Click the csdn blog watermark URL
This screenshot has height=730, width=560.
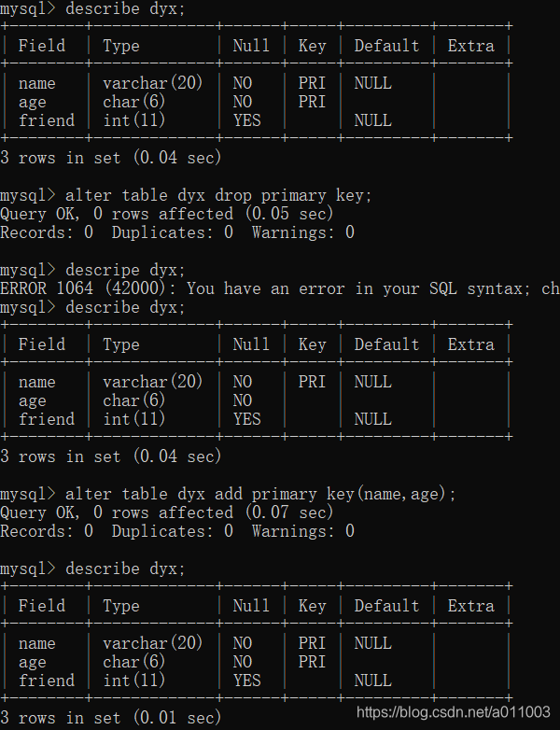[x=454, y=712]
